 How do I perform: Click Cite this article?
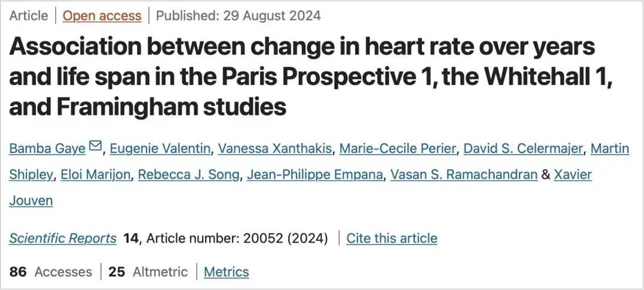(392, 238)
